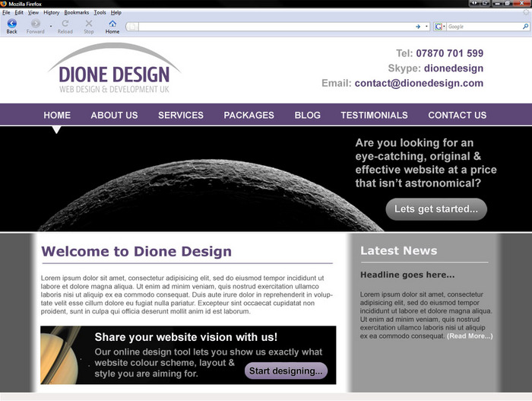Click the 'Lets get started...' button
Image resolution: width=532 pixels, height=401 pixels.
[x=436, y=209]
